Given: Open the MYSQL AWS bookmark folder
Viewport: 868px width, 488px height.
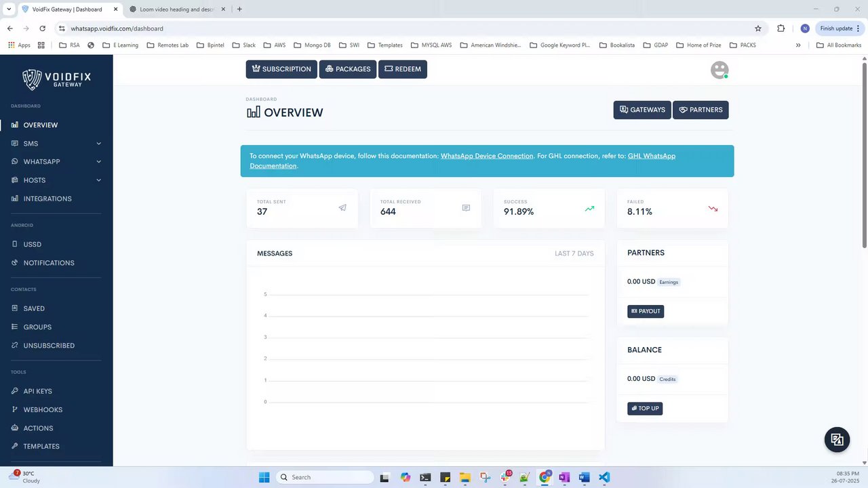Looking at the screenshot, I should pyautogui.click(x=431, y=45).
